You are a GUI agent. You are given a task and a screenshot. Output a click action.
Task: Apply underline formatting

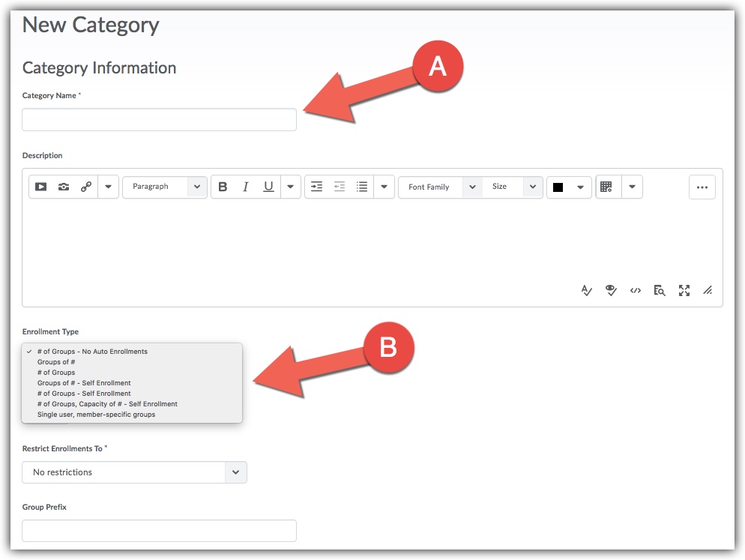[268, 187]
